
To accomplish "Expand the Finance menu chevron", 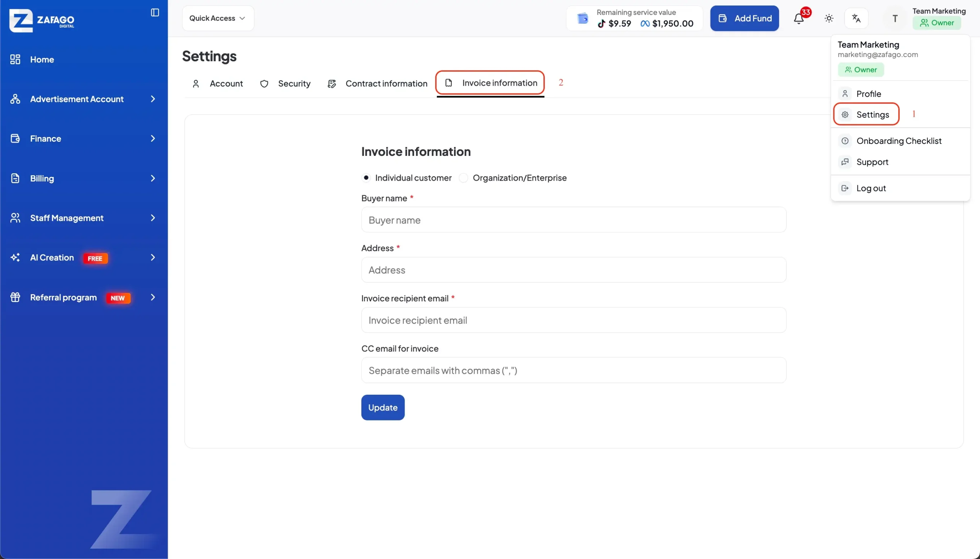I will (153, 139).
